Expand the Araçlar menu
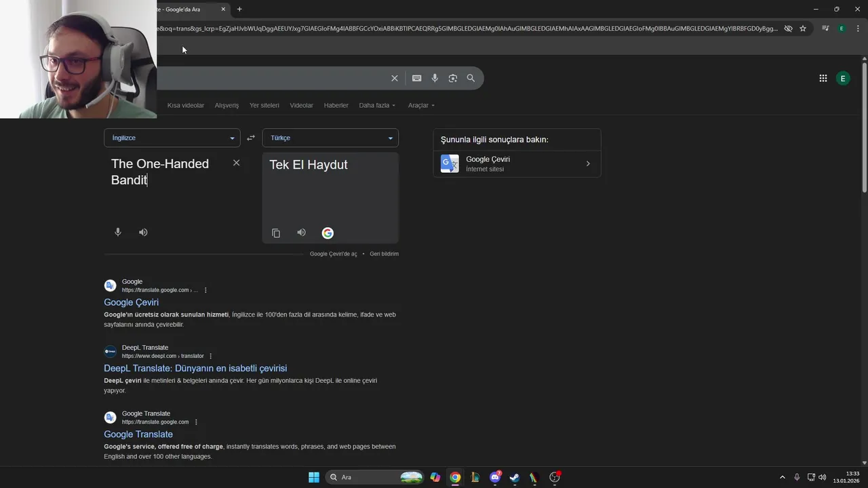Image resolution: width=868 pixels, height=488 pixels. point(421,105)
